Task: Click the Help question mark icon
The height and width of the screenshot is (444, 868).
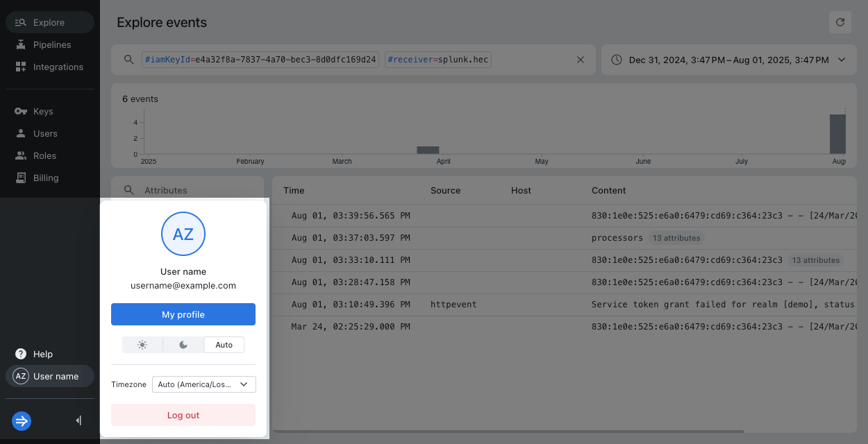Action: pos(21,354)
